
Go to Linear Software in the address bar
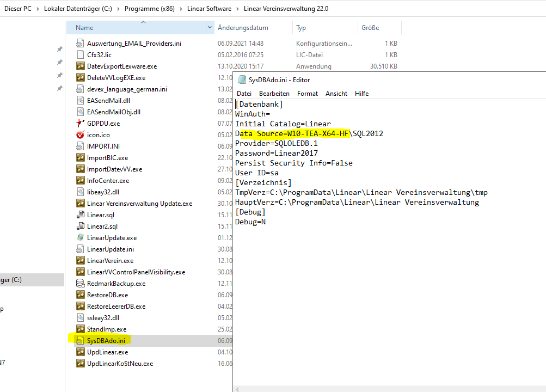pos(209,9)
